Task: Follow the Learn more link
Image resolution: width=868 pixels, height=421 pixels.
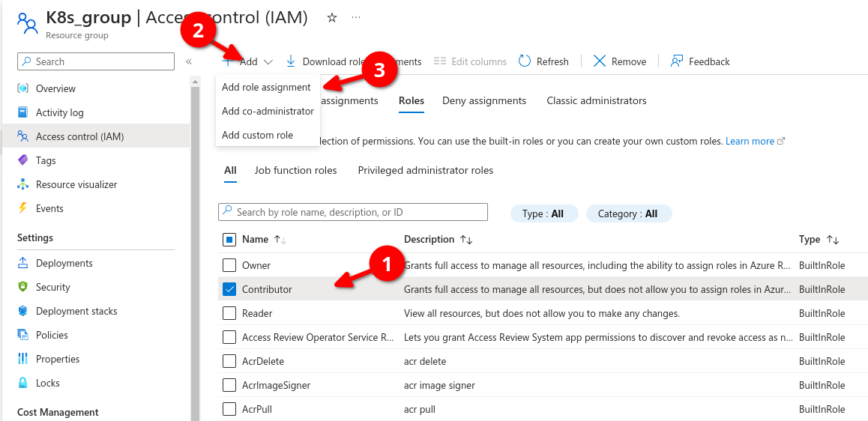Action: (750, 141)
